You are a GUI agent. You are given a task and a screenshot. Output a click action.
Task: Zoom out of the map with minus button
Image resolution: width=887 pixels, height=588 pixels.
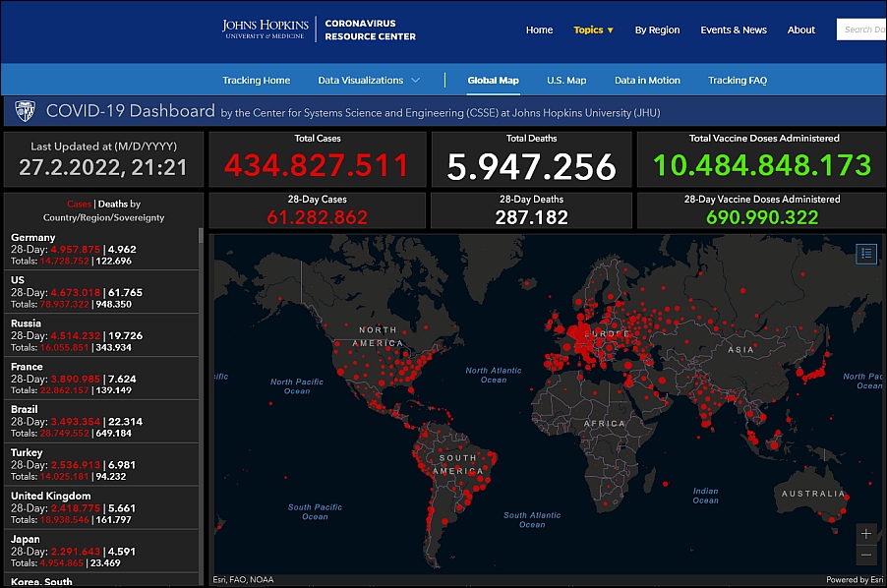pos(866,555)
